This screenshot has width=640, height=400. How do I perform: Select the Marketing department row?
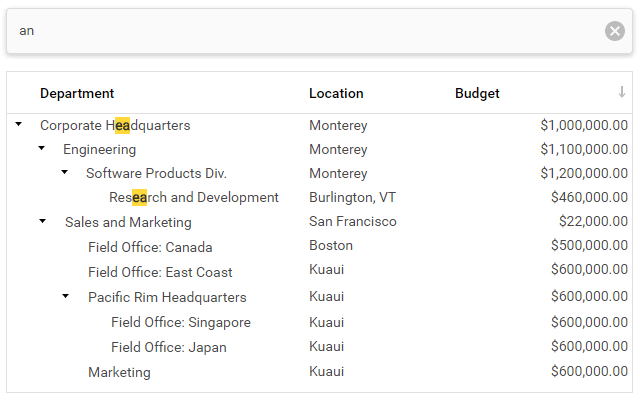point(119,372)
